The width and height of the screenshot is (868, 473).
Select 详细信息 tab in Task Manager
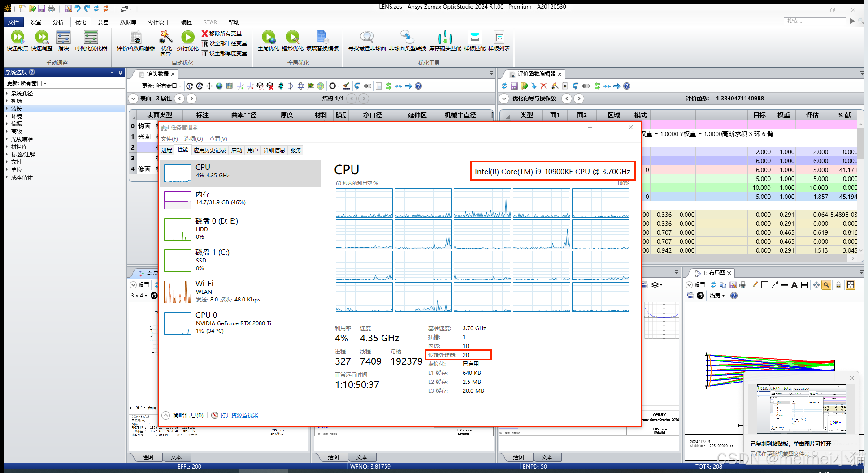coord(274,150)
